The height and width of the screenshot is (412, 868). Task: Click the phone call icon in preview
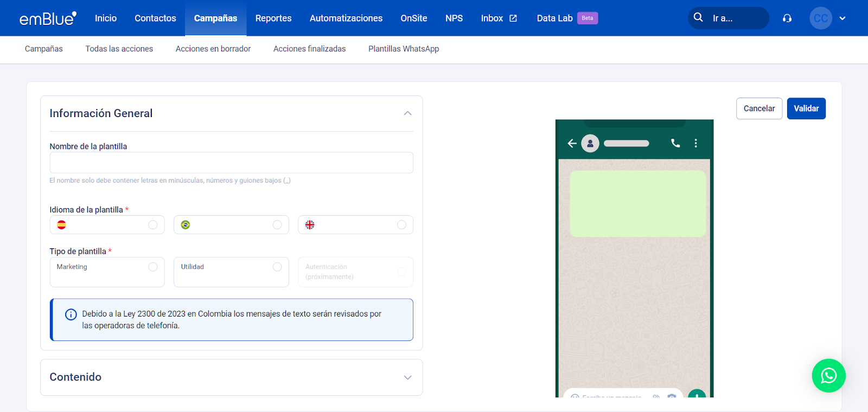click(x=675, y=143)
